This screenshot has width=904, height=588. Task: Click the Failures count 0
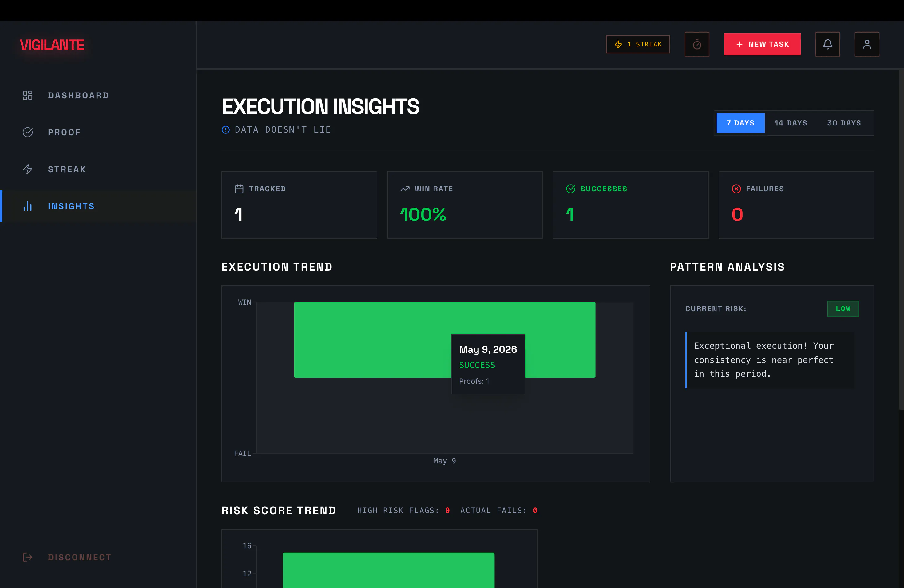[737, 215]
